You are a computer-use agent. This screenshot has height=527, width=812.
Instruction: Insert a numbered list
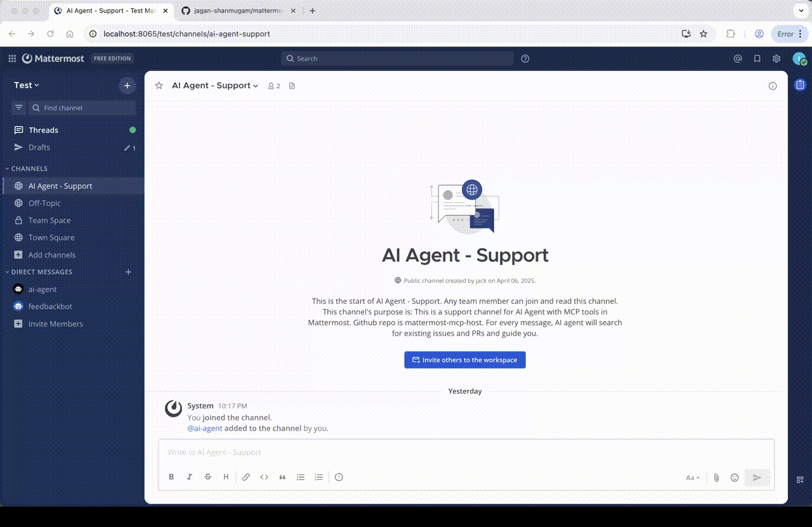tap(319, 477)
